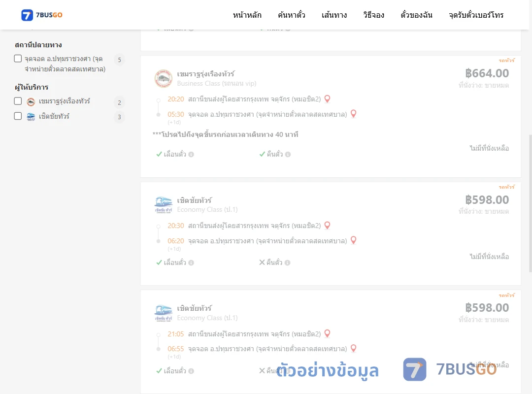Viewport: 532px width, 394px height.
Task: Click the page vertical scrollbar
Action: coord(531,203)
